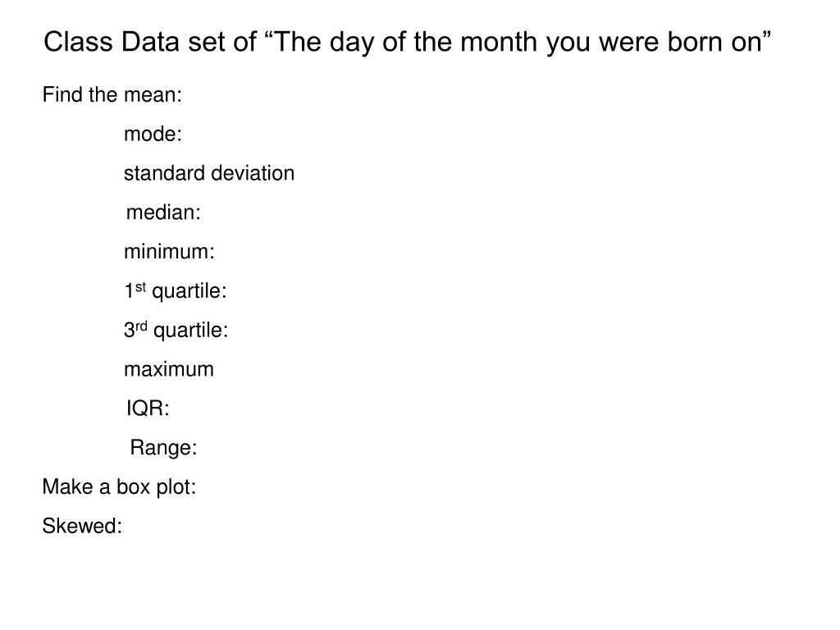Image resolution: width=840 pixels, height=630 pixels.
Task: Click the word 'Class' in the title
Action: click(x=78, y=43)
